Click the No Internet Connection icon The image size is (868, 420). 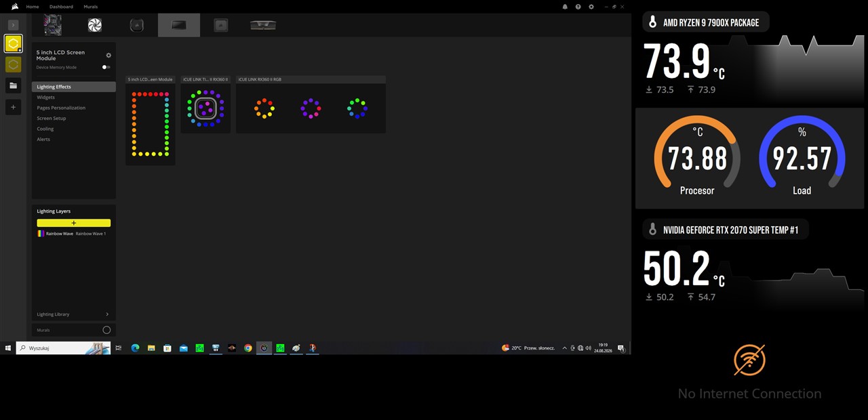click(x=749, y=360)
